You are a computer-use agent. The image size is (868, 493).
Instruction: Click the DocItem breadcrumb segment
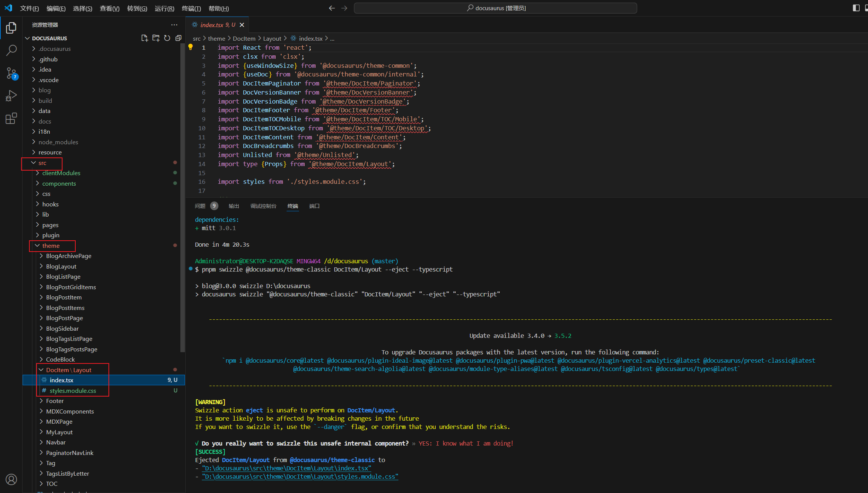[x=244, y=38]
